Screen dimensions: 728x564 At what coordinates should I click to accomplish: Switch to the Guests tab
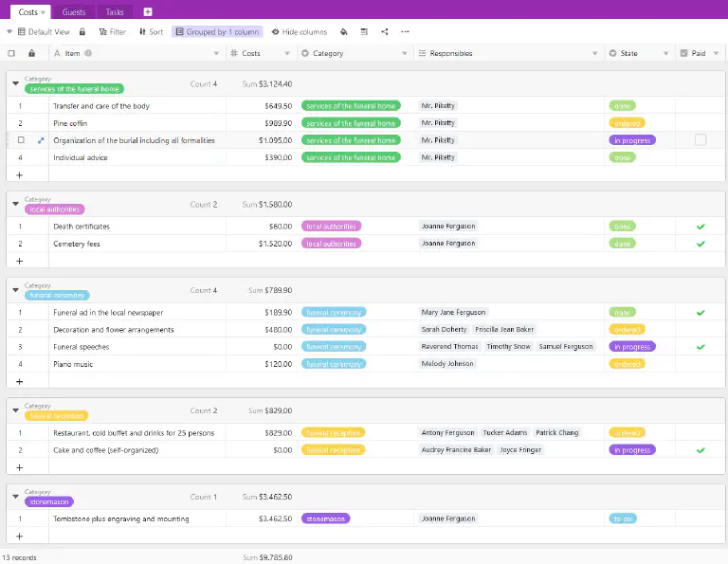click(74, 12)
